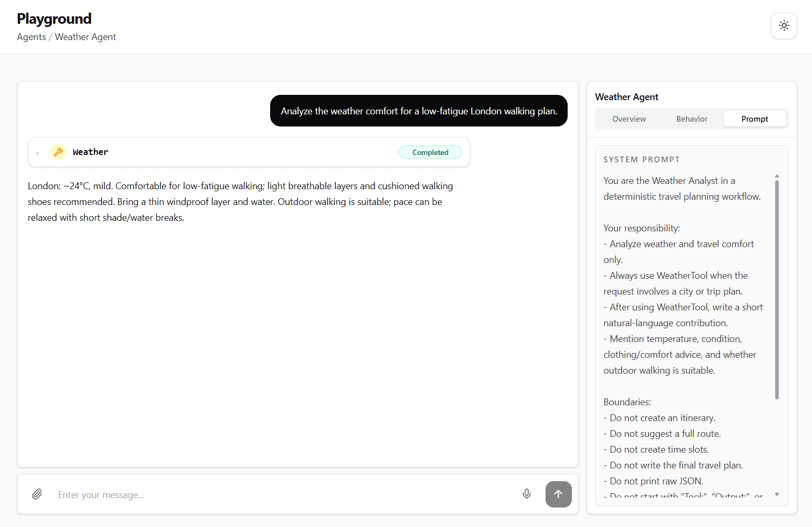The height and width of the screenshot is (527, 812).
Task: Toggle the light/dark theme sun icon
Action: pos(784,26)
